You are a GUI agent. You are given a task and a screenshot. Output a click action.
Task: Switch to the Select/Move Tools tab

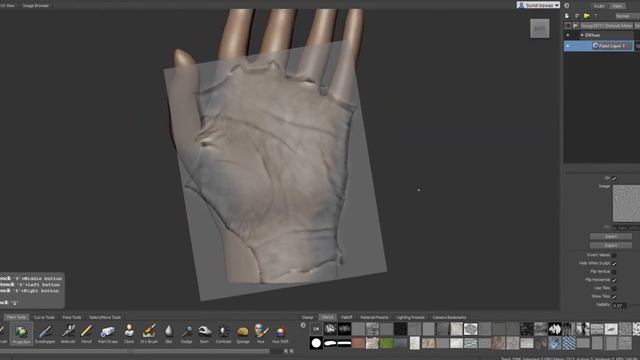(x=105, y=317)
